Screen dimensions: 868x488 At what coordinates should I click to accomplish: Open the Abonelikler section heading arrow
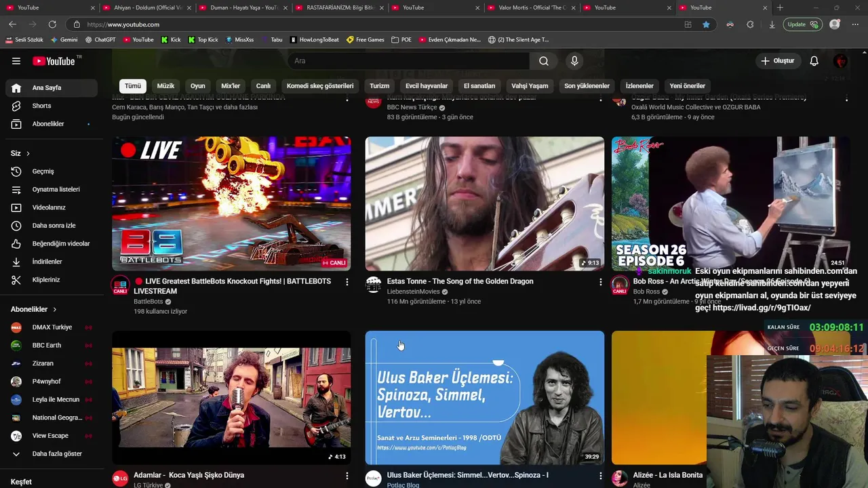55,309
